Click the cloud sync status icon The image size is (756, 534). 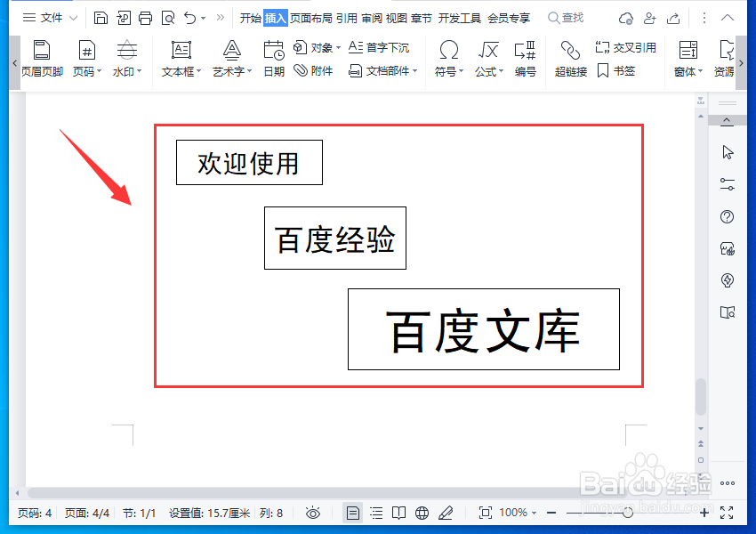[x=626, y=19]
